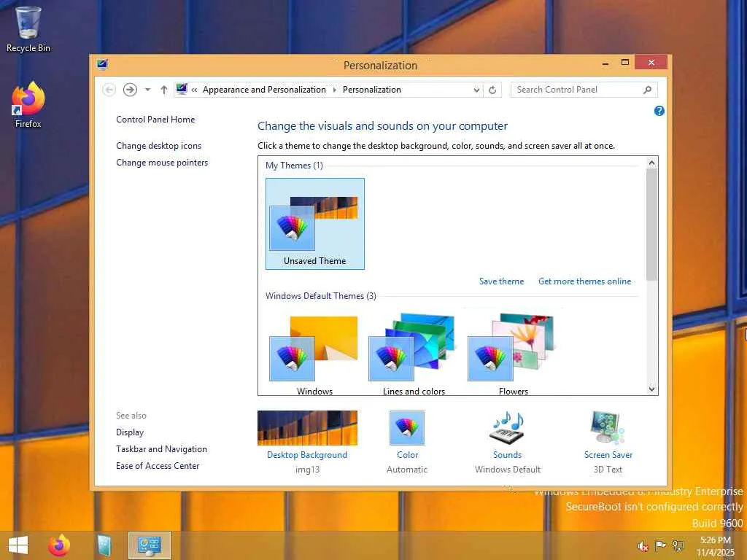Click the muted volume tray icon

coord(643,546)
